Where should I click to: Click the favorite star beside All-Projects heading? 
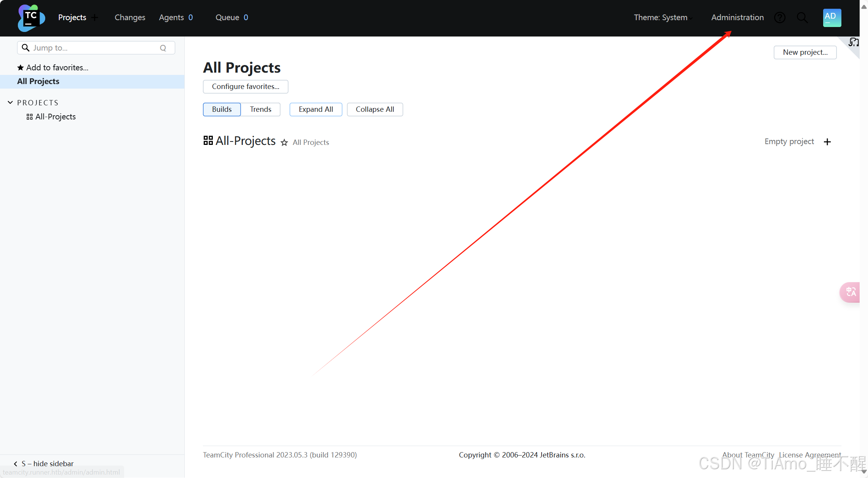pyautogui.click(x=284, y=142)
